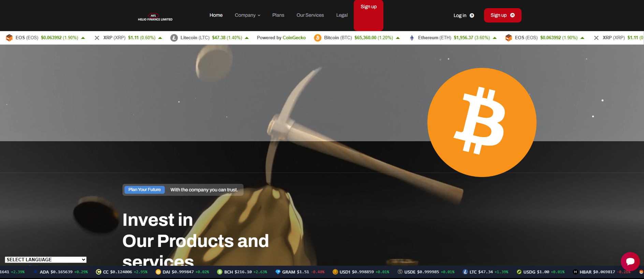Click the LTC coin icon in the bottom ticker

coord(465,272)
